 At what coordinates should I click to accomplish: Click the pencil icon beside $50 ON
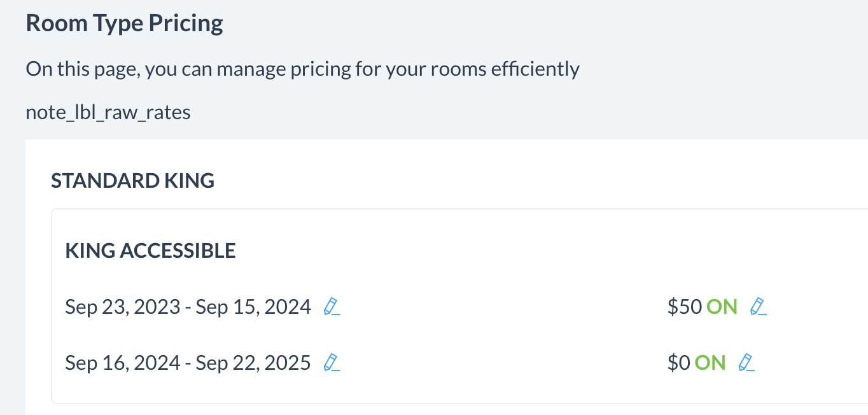coord(758,307)
